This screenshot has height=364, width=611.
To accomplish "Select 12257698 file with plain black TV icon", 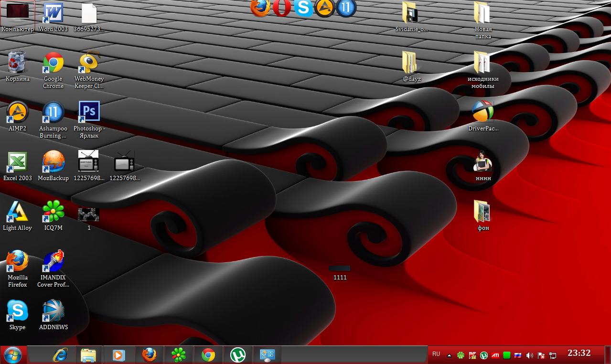I will click(125, 166).
